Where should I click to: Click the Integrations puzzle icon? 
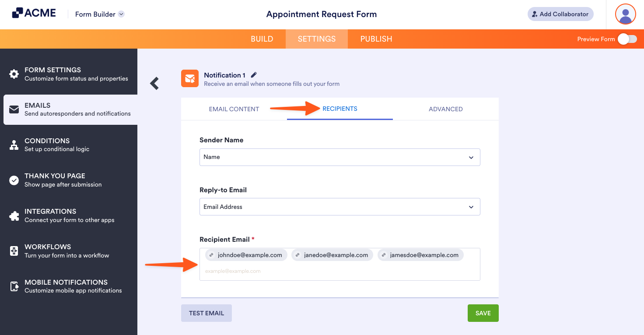tap(14, 215)
